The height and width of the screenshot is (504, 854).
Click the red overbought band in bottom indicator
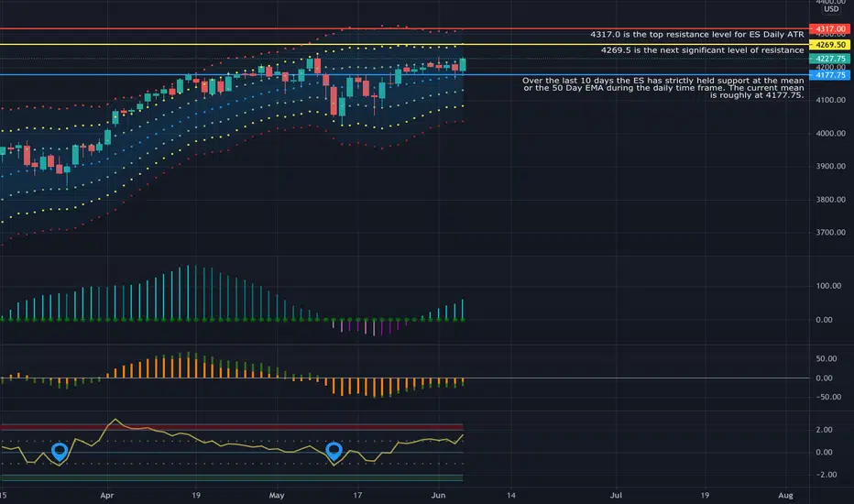(x=232, y=427)
